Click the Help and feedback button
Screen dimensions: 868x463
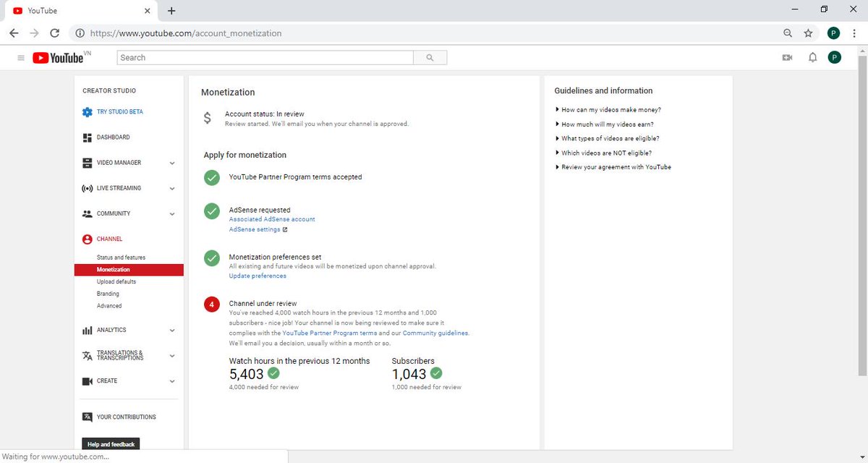click(x=111, y=444)
